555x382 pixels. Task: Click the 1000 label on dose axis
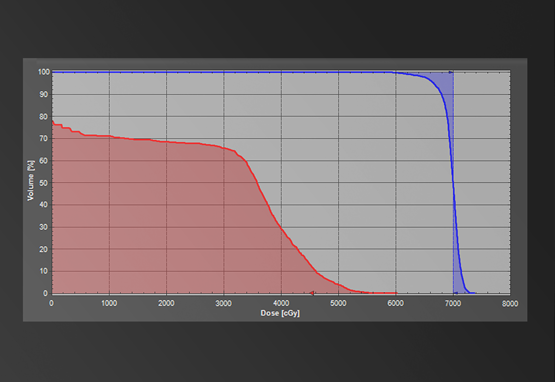tap(109, 303)
